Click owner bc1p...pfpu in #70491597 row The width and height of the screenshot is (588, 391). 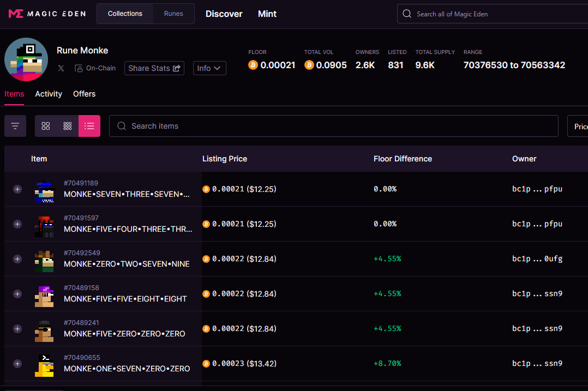coord(537,224)
